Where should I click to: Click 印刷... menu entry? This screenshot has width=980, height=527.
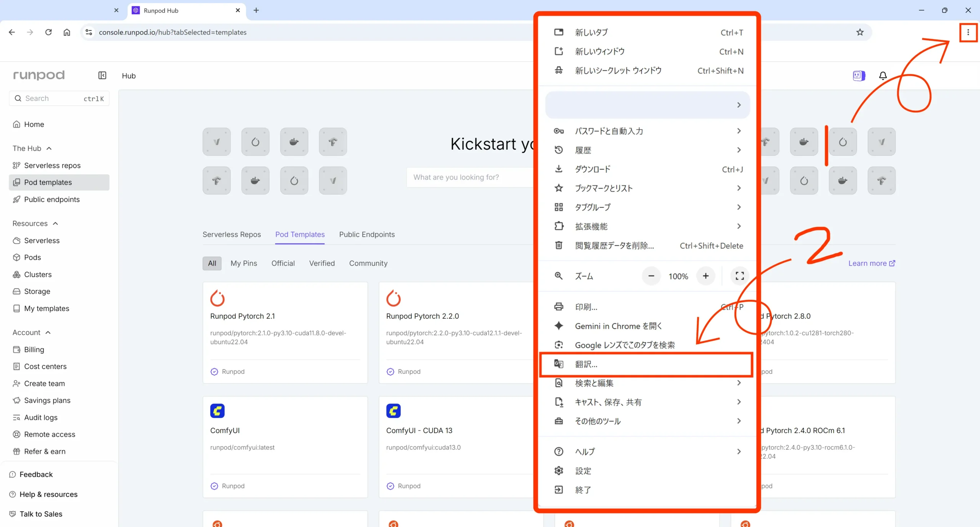coord(648,307)
